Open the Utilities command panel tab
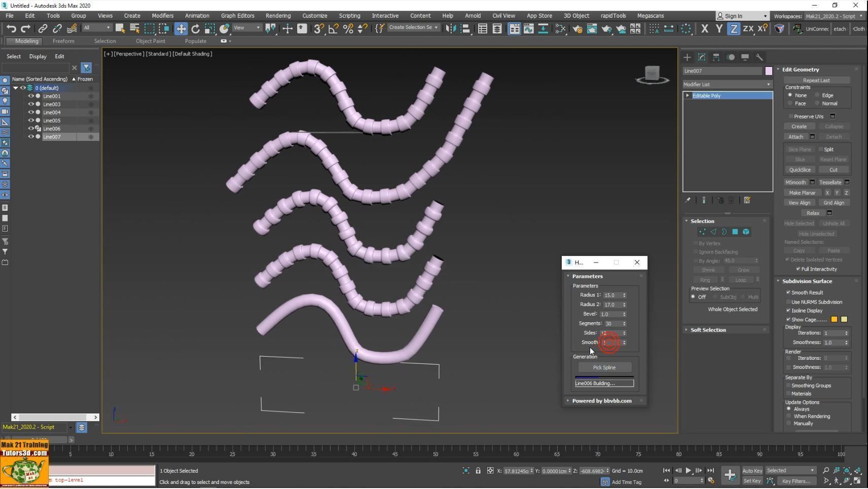This screenshot has width=868, height=489. (x=759, y=57)
